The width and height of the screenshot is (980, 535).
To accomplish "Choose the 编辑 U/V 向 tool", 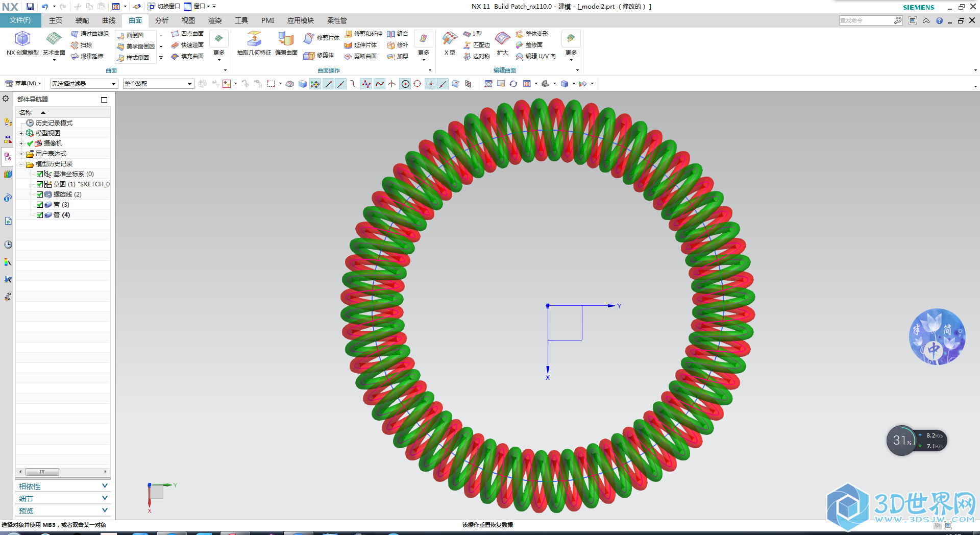I will click(x=536, y=56).
